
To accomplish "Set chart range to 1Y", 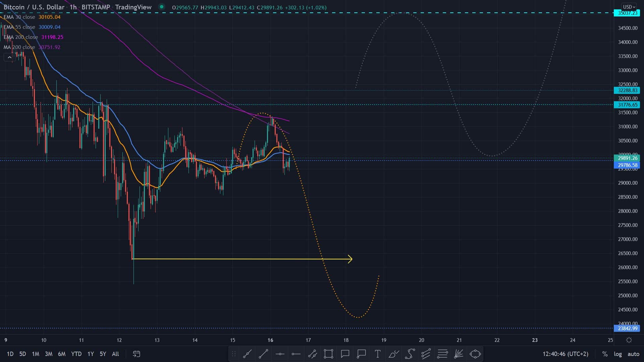I will pyautogui.click(x=91, y=354).
